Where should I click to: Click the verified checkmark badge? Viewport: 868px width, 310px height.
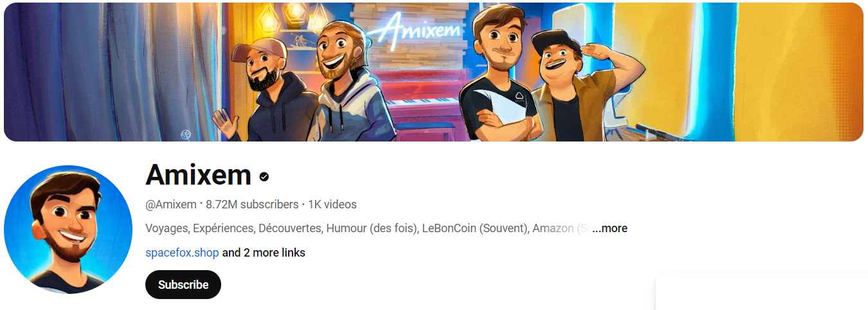[x=264, y=176]
